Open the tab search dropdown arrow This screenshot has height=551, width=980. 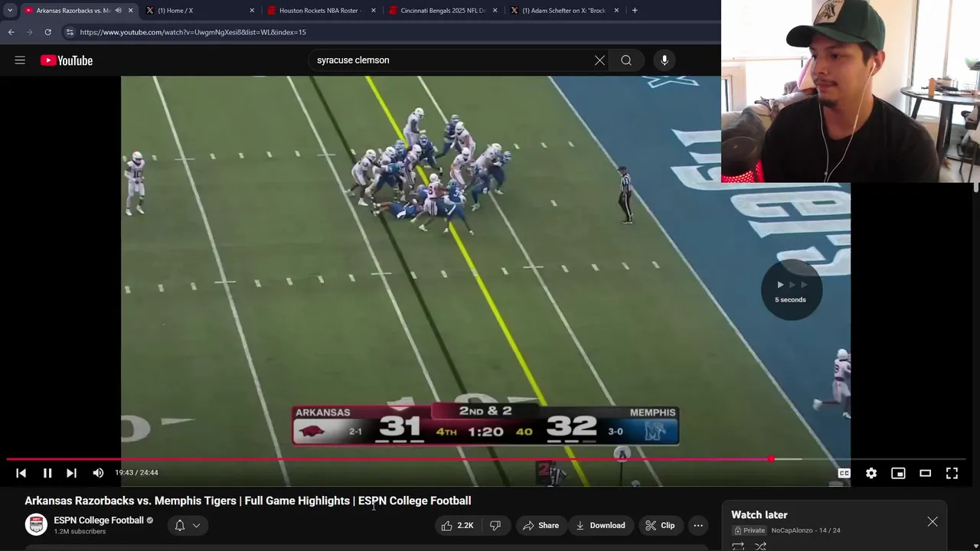pyautogui.click(x=10, y=11)
